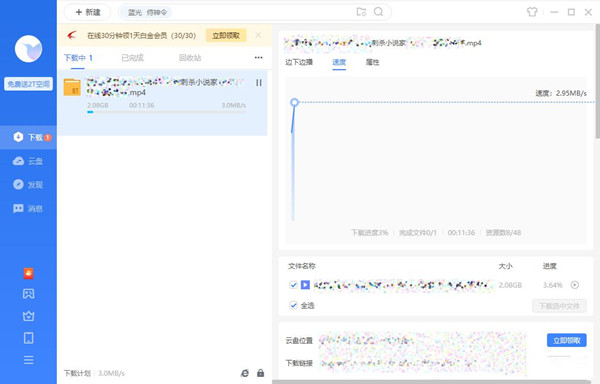
Task: Click the 速度: 2.95MB/s label
Action: click(561, 93)
